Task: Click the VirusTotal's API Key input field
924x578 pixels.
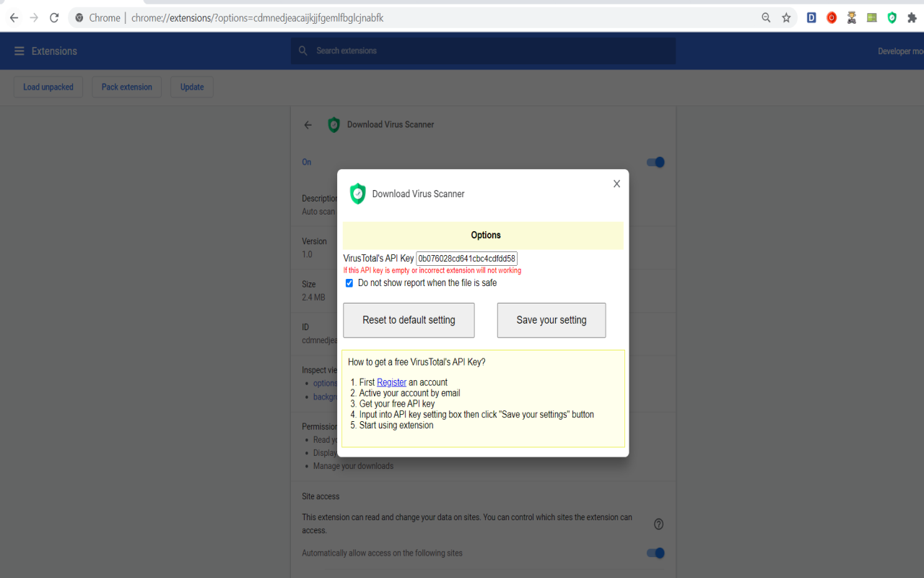Action: click(x=467, y=259)
